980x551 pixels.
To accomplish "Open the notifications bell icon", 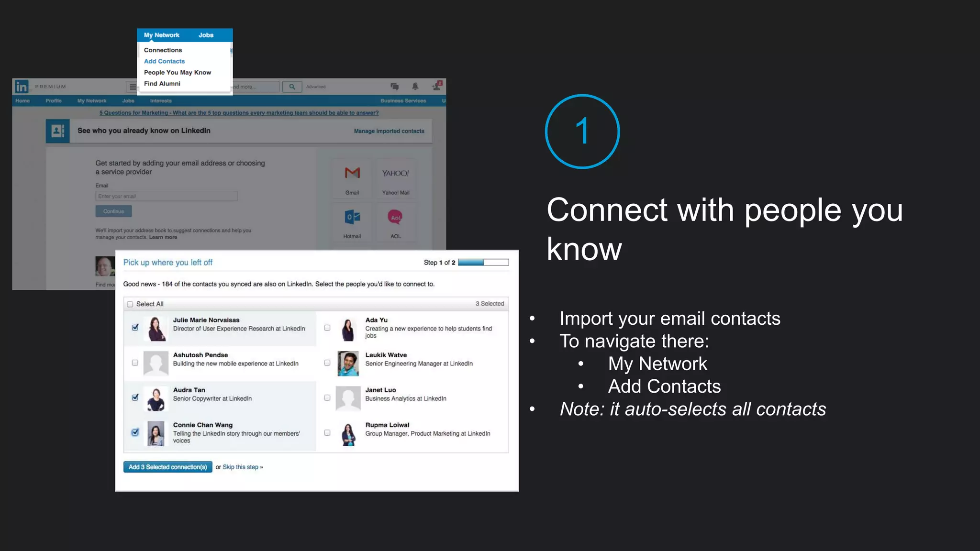I will 415,87.
